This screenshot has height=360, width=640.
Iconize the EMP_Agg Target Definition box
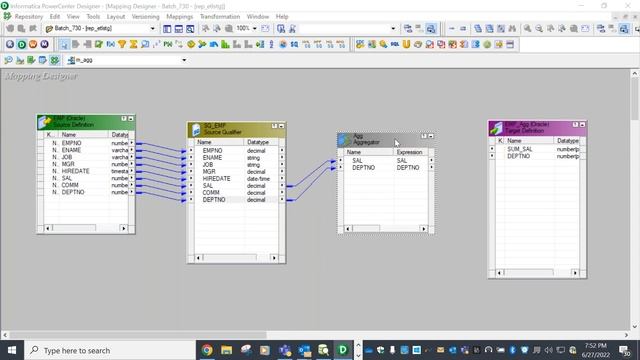point(582,124)
